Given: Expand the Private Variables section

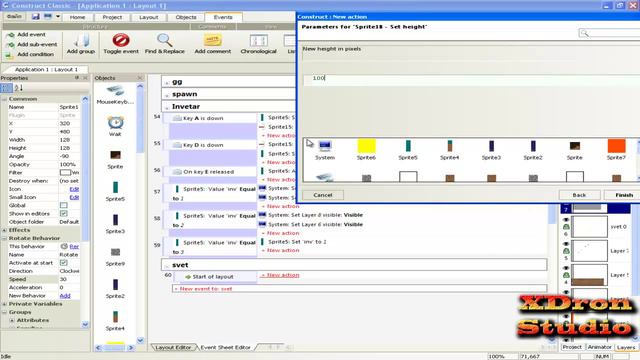Looking at the screenshot, I should coord(4,304).
